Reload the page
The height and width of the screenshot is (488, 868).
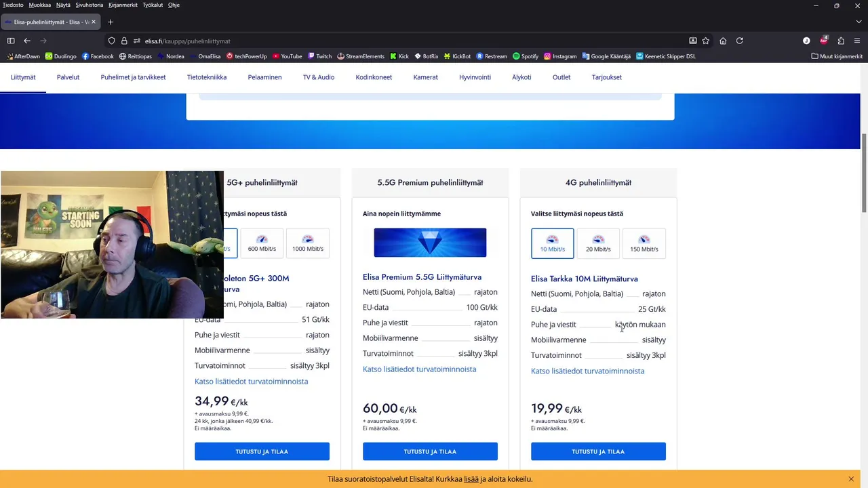point(740,41)
